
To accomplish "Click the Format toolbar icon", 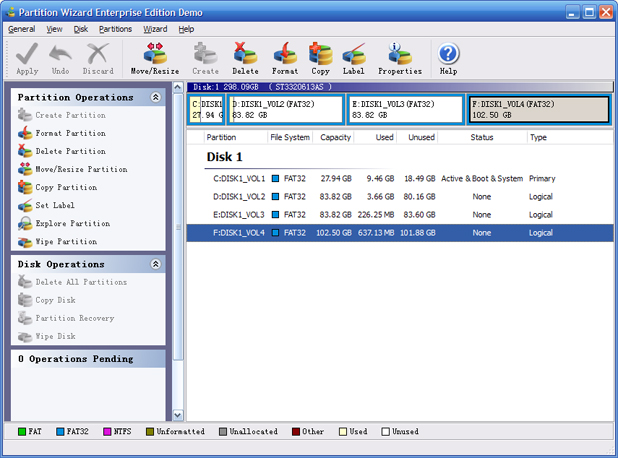I will click(285, 54).
